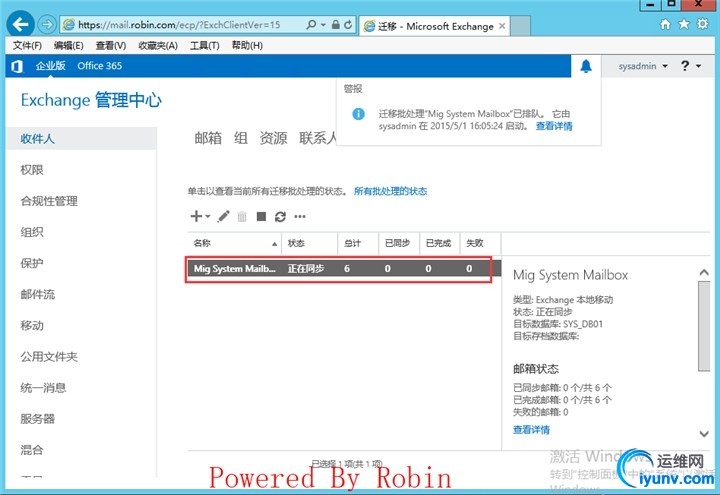
Task: Click the 失败 column header
Action: 480,243
